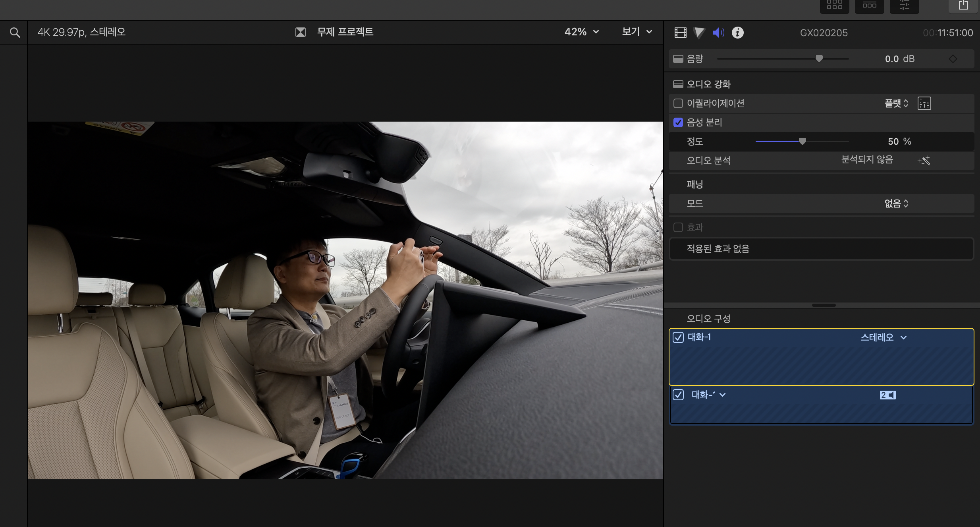
Task: Click the 50 % amount value field
Action: (893, 141)
